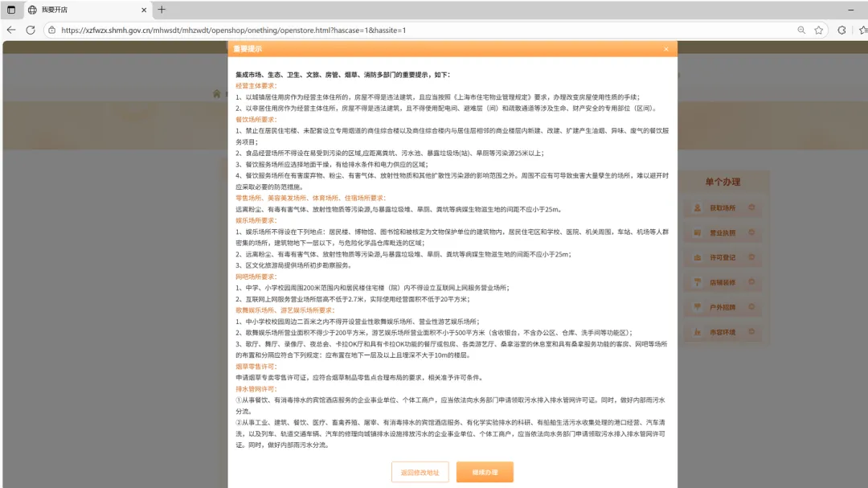Viewport: 868px width, 488px height.
Task: Click the bold intro line 集成市场、生态、卫生
Action: coord(343,75)
